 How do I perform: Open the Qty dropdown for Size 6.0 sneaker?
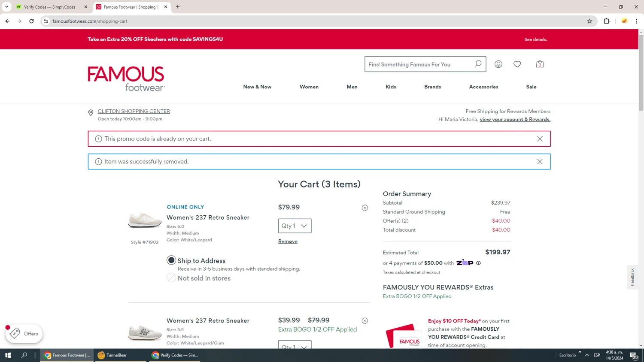coord(295,226)
